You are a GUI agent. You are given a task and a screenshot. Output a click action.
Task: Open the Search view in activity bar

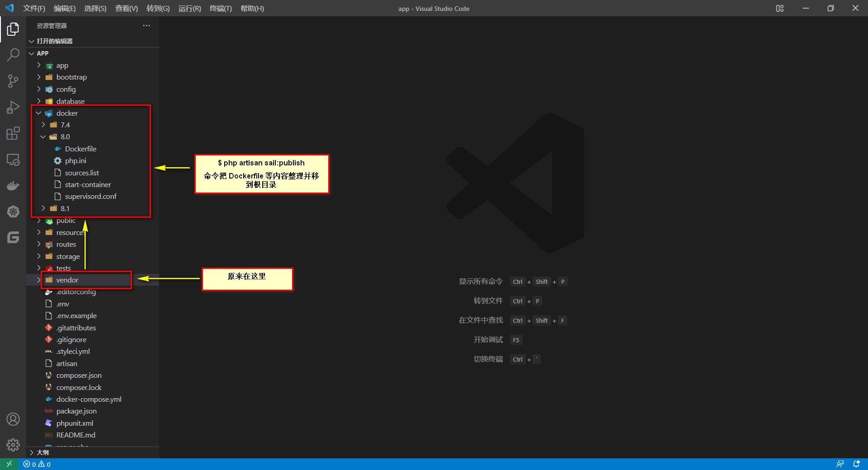tap(13, 55)
